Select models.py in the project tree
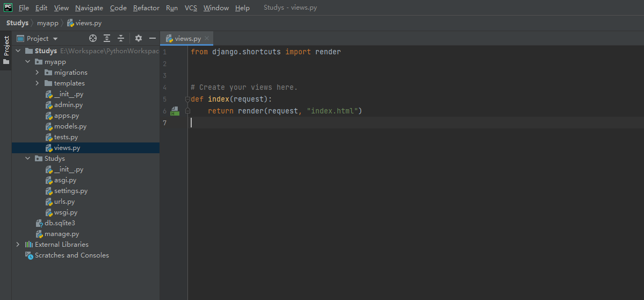This screenshot has height=300, width=644. point(66,126)
